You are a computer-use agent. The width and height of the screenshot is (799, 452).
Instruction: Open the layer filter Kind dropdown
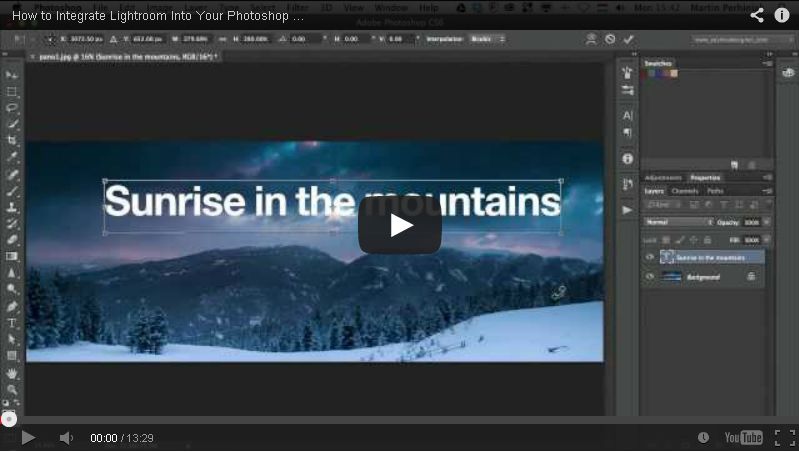pos(663,204)
